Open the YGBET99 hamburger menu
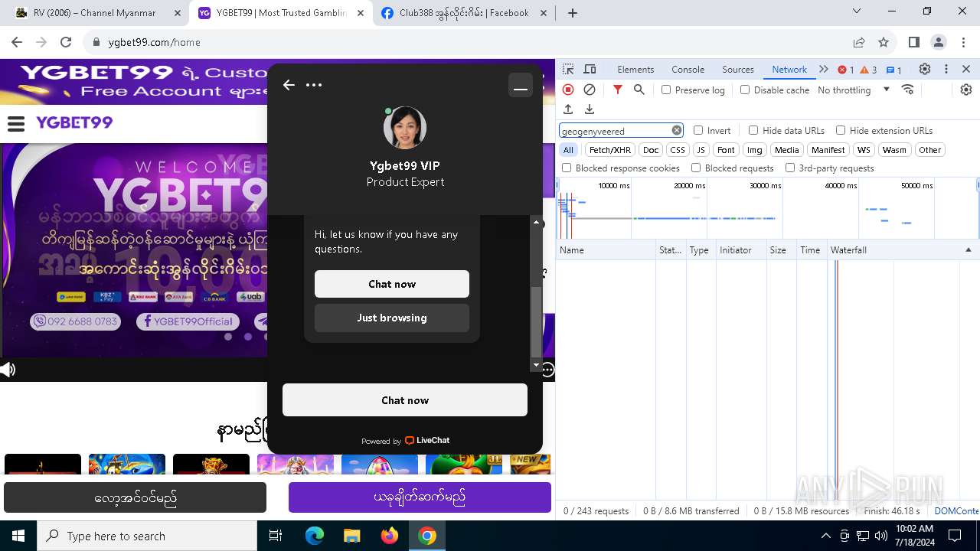This screenshot has width=980, height=551. click(16, 123)
